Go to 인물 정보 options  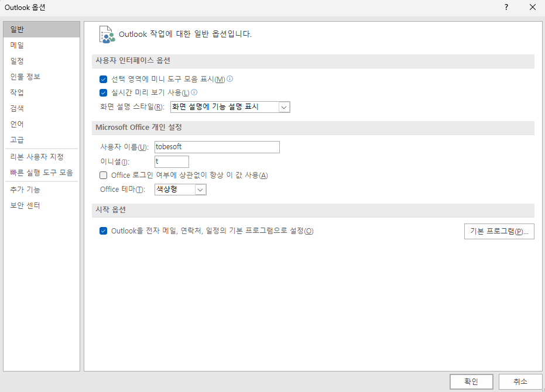point(42,77)
